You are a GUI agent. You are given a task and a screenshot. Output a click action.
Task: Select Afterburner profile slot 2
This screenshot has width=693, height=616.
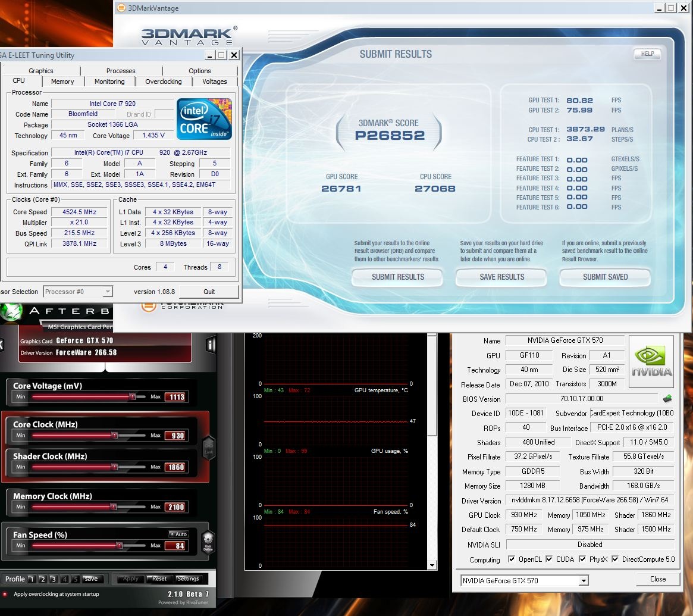42,579
